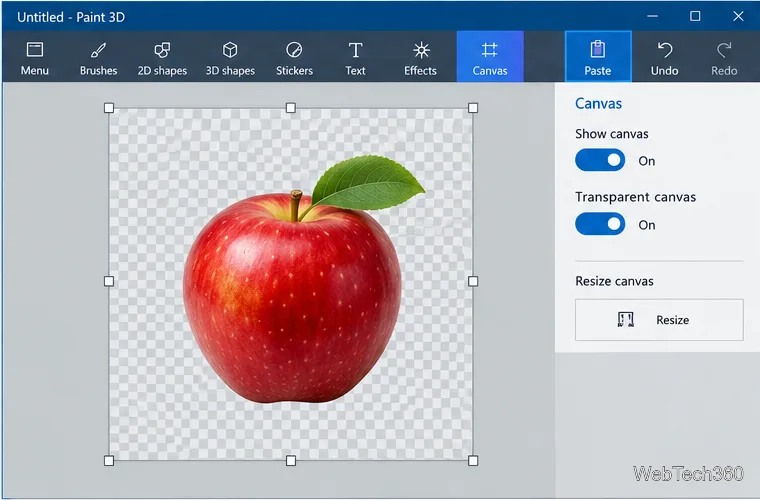This screenshot has height=500, width=760.
Task: Click the left-middle canvas handle
Action: [x=109, y=281]
